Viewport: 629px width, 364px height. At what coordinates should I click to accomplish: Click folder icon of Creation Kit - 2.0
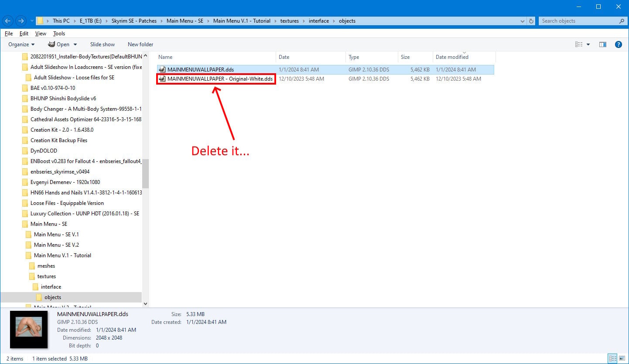(25, 130)
